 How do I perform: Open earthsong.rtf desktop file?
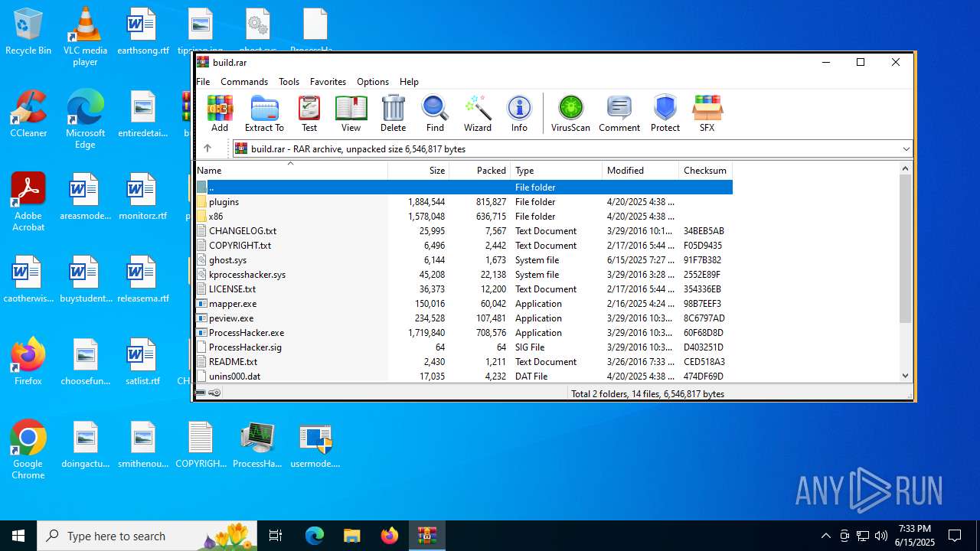click(142, 33)
